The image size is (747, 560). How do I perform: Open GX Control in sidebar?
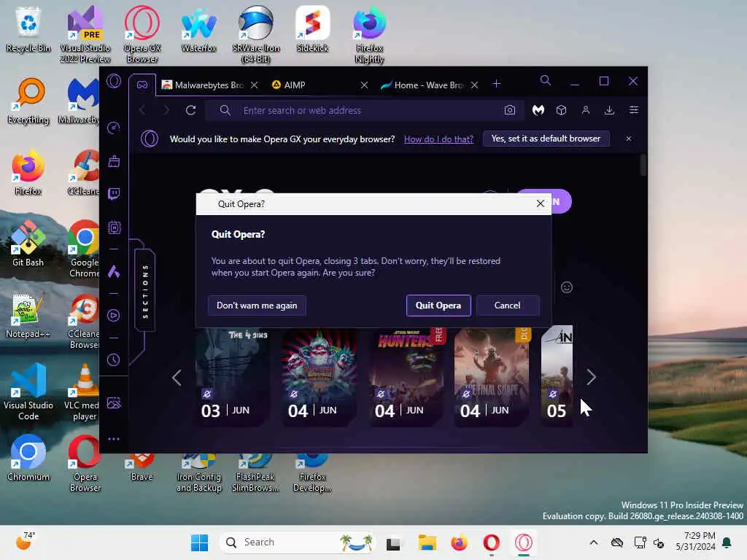(114, 128)
